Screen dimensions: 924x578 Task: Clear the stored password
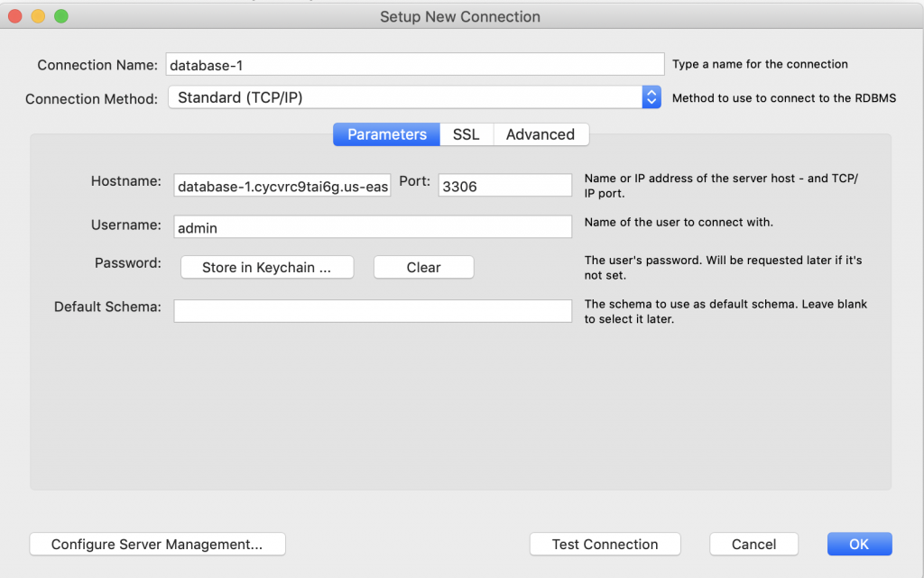pyautogui.click(x=424, y=267)
